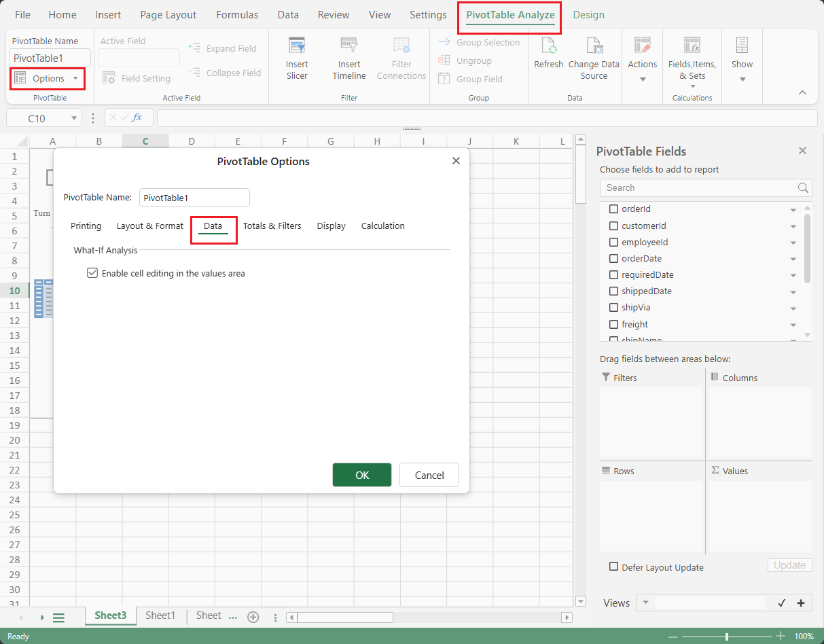Click the Views add plus icon
This screenshot has height=644, width=824.
801,603
